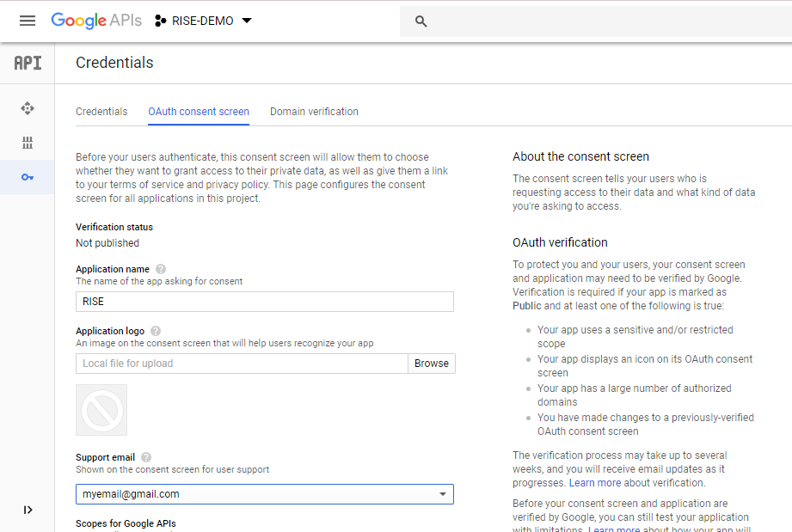The image size is (792, 532).
Task: Click the 'Scopes for Google APIs' label
Action: coord(126,523)
